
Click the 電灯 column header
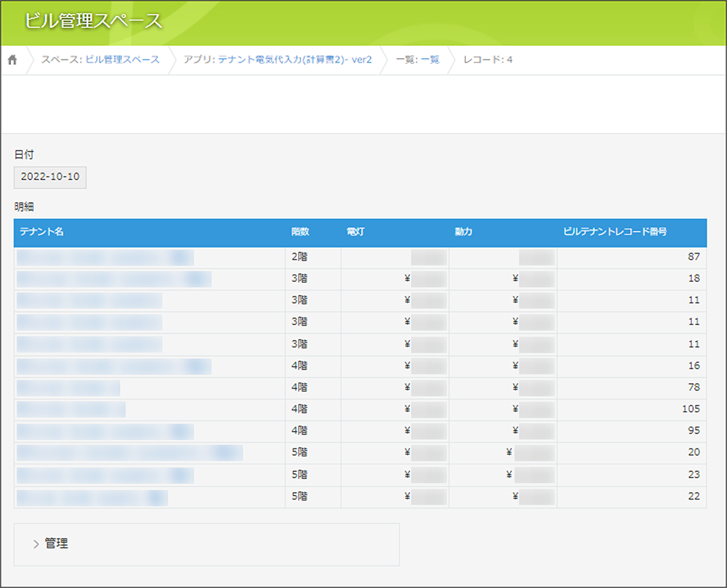point(356,232)
